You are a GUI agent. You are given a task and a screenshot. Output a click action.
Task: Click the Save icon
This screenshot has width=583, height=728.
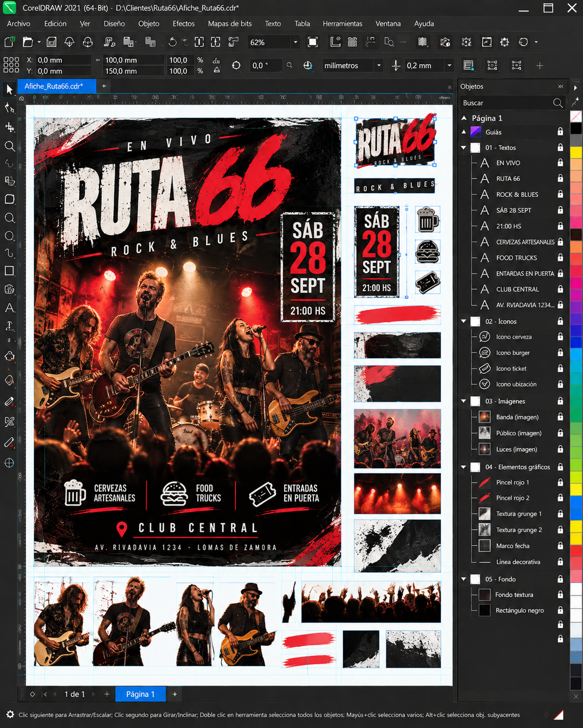(x=51, y=42)
